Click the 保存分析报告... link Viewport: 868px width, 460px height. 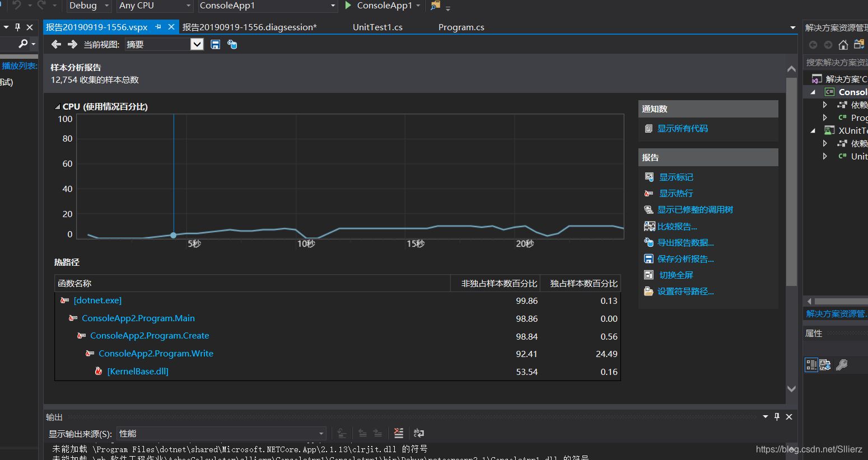685,259
